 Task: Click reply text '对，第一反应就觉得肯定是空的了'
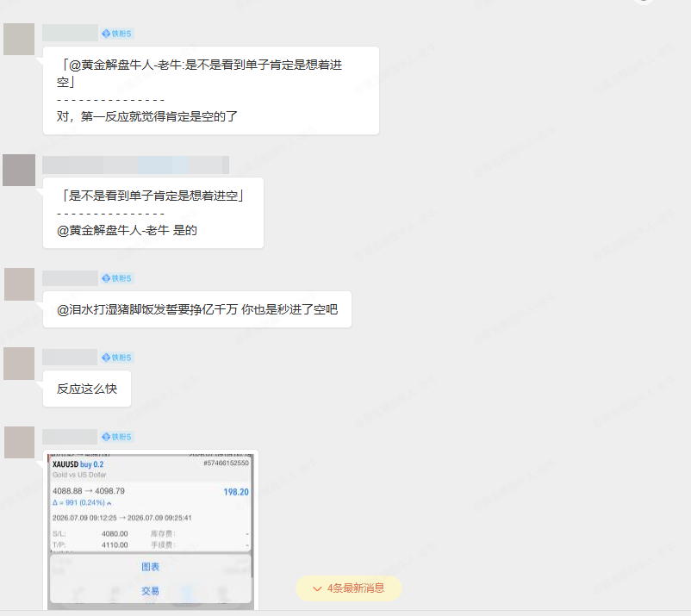point(147,116)
